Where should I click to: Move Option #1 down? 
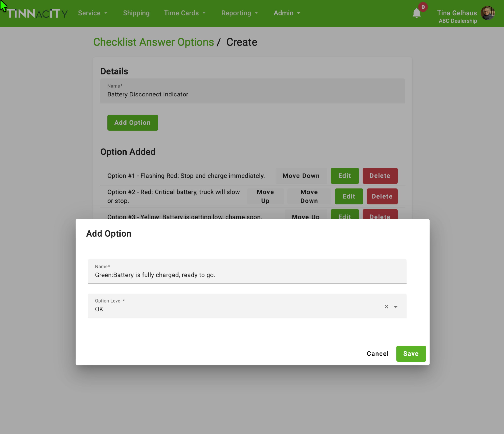[x=301, y=176]
